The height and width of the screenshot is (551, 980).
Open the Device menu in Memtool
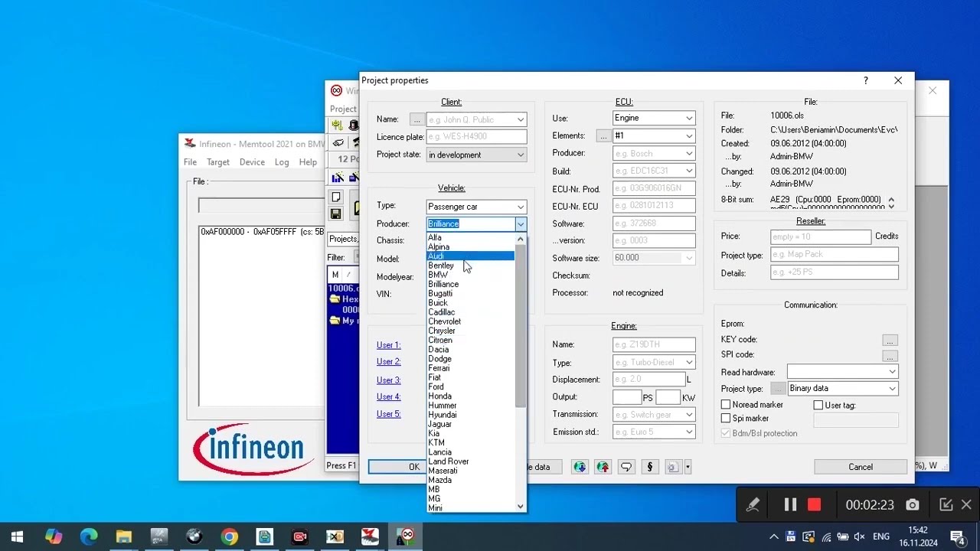[252, 162]
